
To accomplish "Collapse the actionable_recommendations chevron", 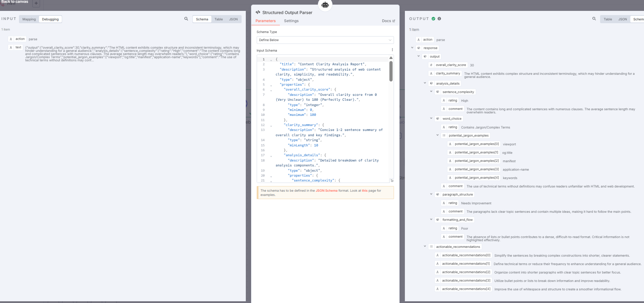I will click(425, 246).
